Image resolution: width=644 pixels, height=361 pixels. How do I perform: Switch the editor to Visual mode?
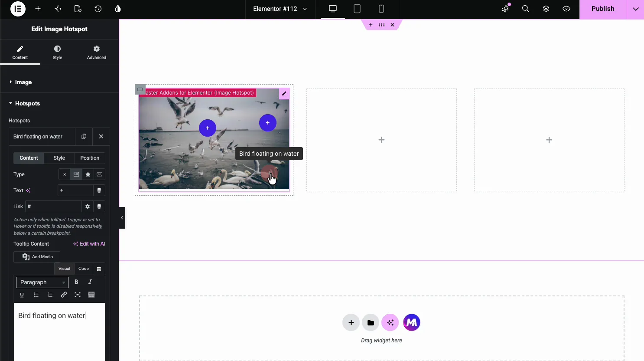pos(64,269)
